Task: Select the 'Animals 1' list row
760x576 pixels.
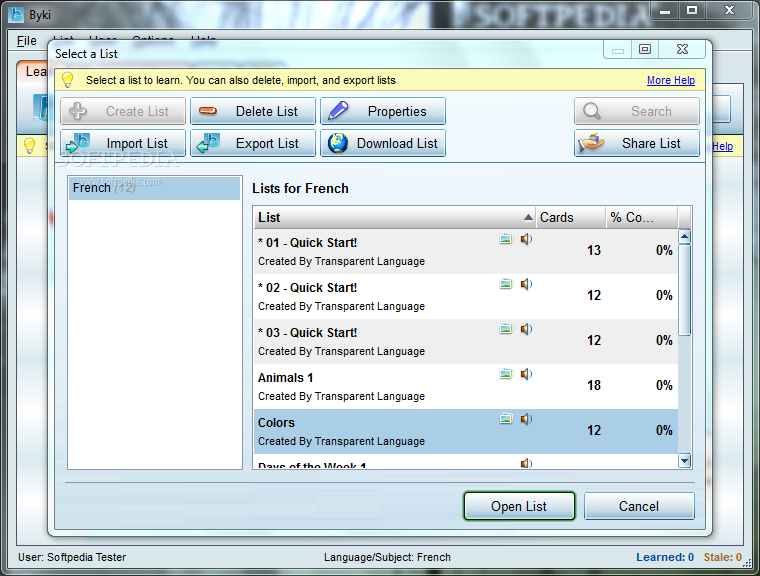Action: [465, 386]
